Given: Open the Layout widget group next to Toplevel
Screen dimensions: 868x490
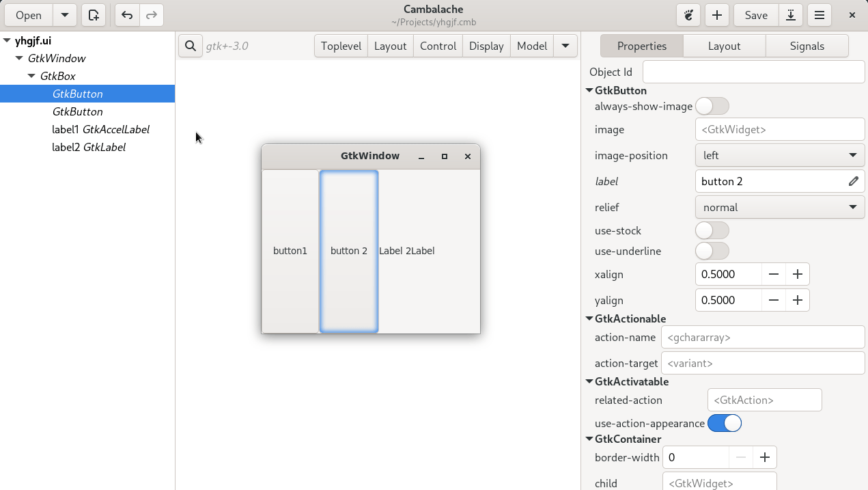Looking at the screenshot, I should tap(391, 46).
